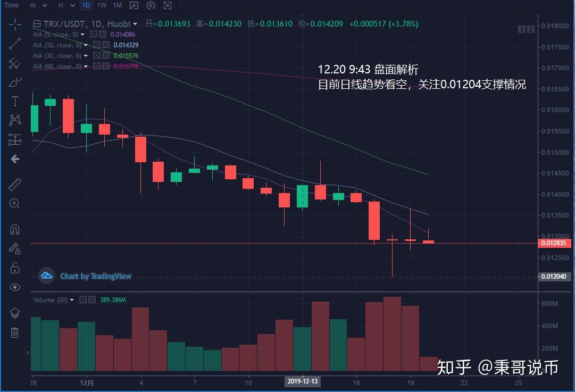Open chart settings hexagon gear icon
The width and height of the screenshot is (575, 392).
(151, 5)
